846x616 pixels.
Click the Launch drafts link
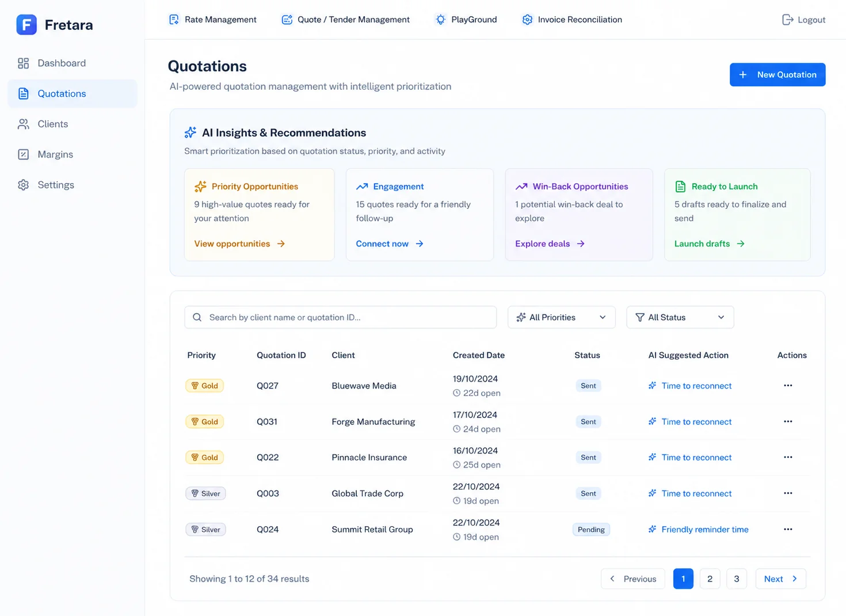coord(710,244)
